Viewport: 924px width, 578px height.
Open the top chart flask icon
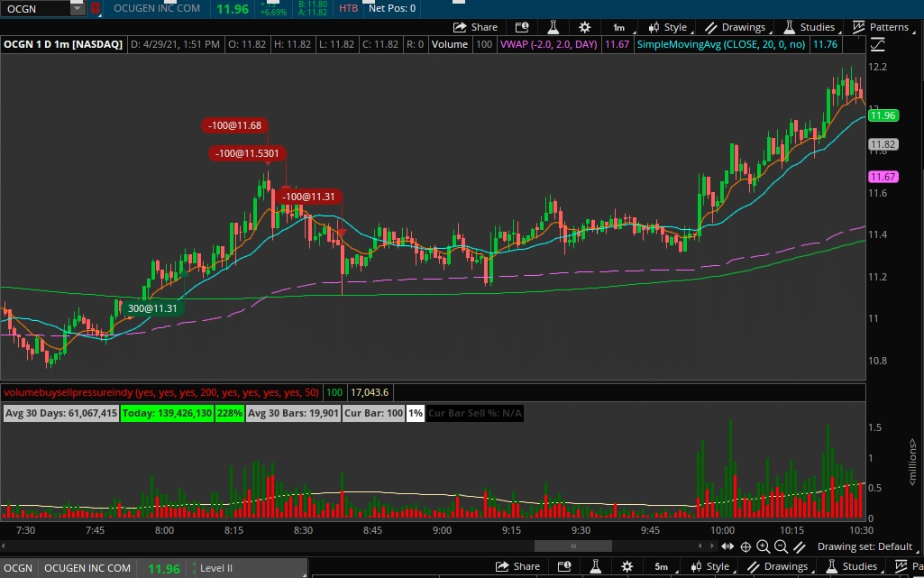[553, 27]
